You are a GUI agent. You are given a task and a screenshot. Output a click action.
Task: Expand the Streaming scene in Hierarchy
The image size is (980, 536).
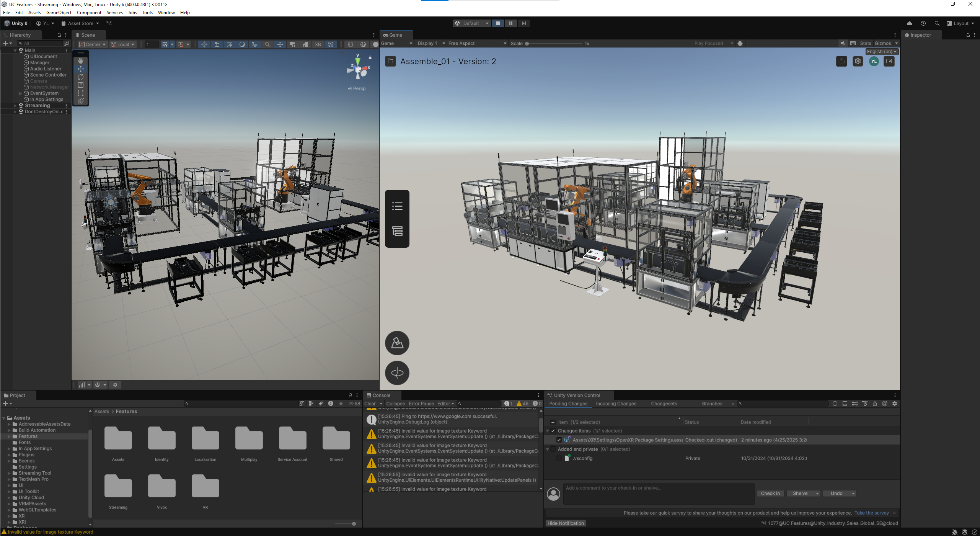point(15,106)
